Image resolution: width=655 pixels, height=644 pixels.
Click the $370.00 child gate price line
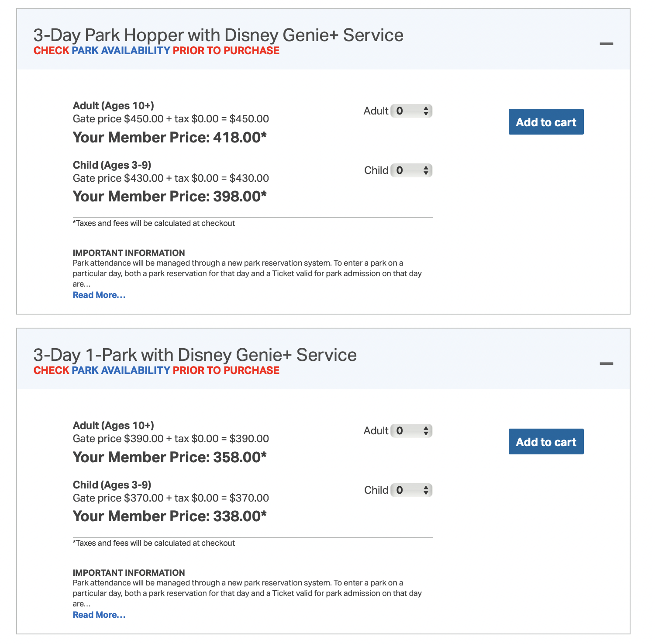[x=171, y=498]
